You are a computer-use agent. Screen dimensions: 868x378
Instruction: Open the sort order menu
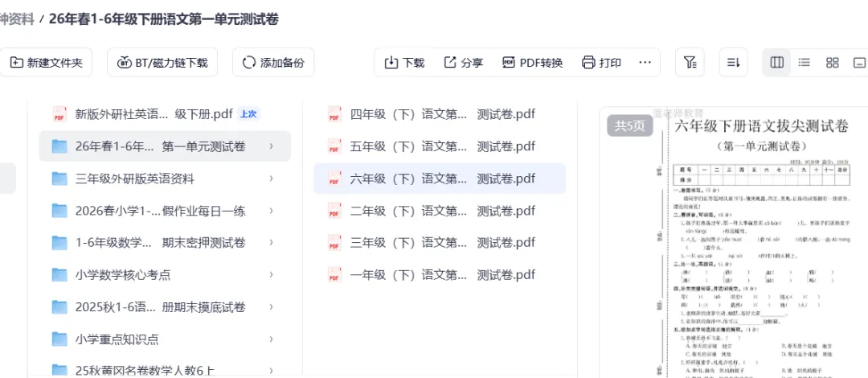[x=733, y=63]
